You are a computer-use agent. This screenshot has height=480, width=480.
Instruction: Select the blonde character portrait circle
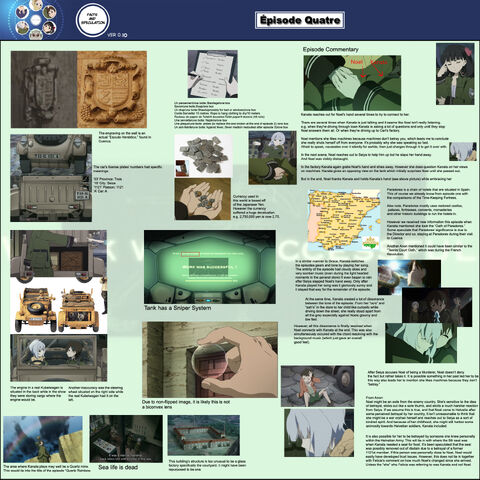coord(36,5)
